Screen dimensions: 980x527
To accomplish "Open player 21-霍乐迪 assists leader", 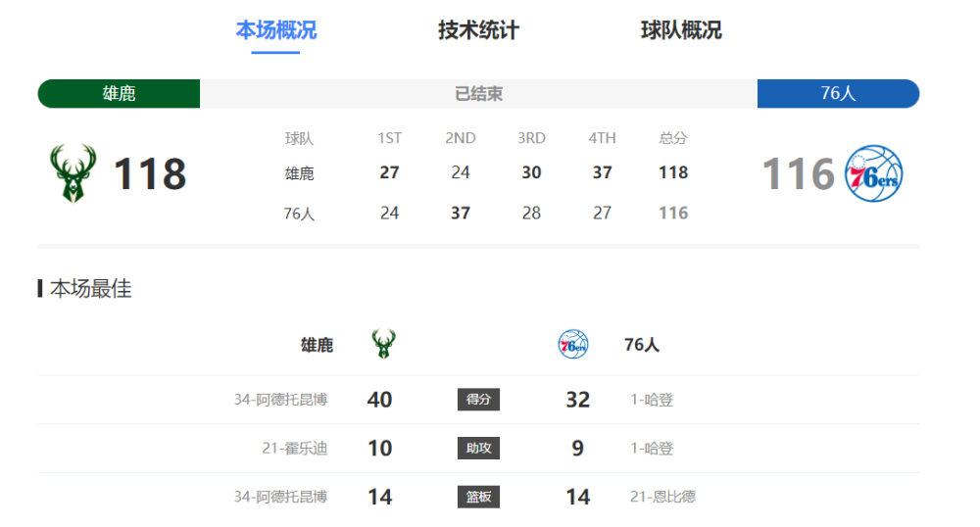I will [x=294, y=449].
